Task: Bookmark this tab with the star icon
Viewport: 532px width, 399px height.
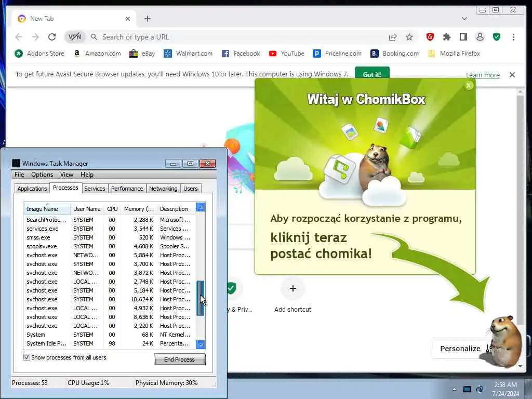Action: 409,37
